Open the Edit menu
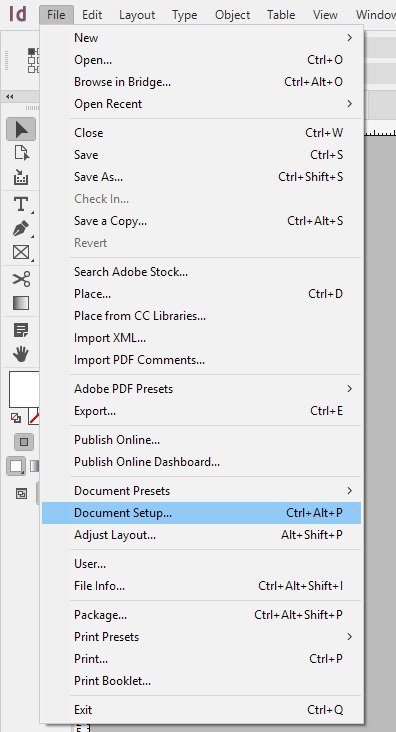Viewport: 396px width, 732px height. pos(92,15)
